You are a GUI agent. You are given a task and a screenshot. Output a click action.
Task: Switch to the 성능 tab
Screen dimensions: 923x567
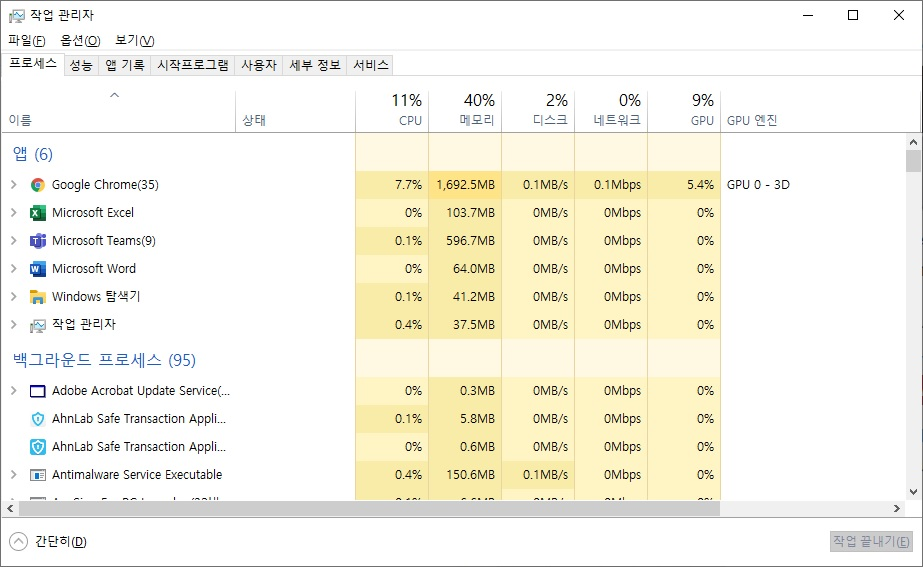point(81,65)
